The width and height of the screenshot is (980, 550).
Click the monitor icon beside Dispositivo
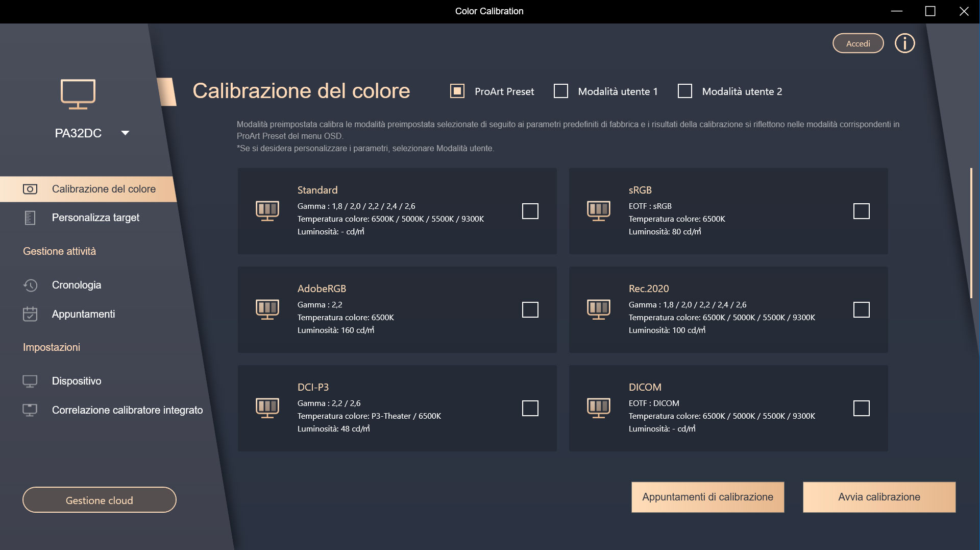coord(30,381)
